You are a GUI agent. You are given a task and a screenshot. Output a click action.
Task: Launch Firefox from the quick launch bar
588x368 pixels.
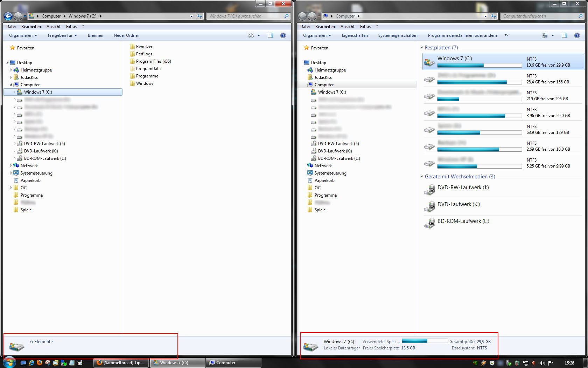(x=40, y=363)
